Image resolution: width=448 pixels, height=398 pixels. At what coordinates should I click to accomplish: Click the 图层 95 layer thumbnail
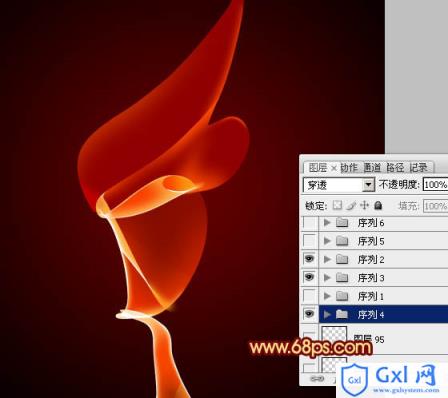[x=334, y=336]
